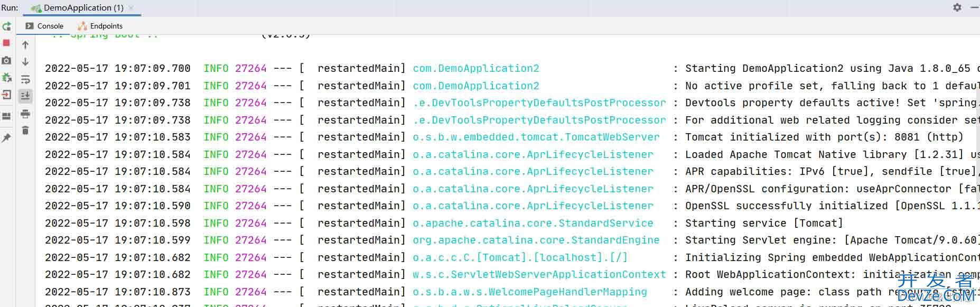Viewport: 980px width, 307px height.
Task: Click the 'Starting DemoApplication2 using Java' message
Action: (832, 68)
